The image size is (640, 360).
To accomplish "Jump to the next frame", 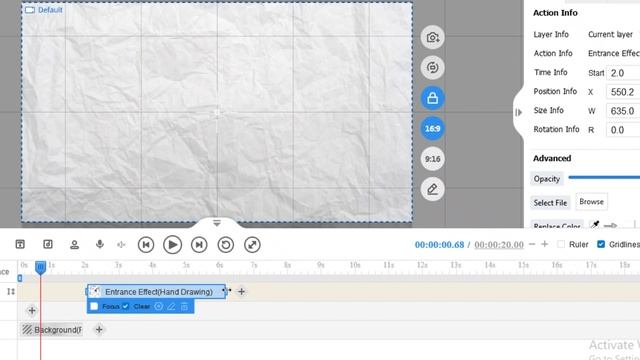I will 199,245.
